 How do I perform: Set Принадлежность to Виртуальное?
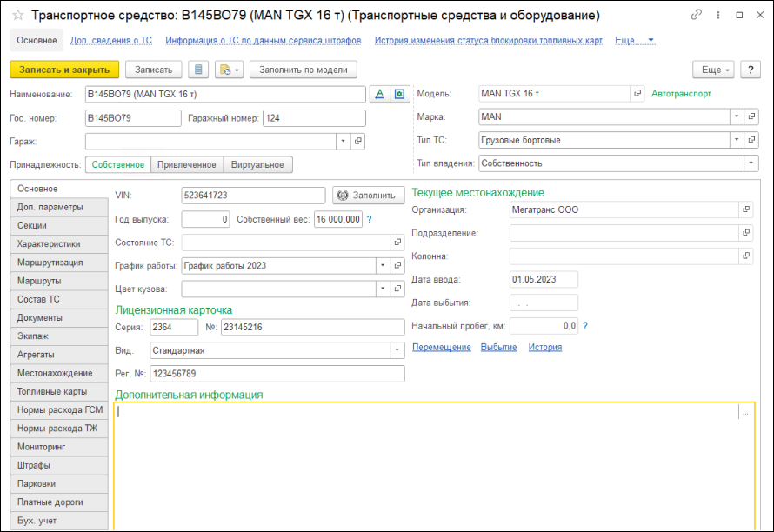(x=257, y=164)
